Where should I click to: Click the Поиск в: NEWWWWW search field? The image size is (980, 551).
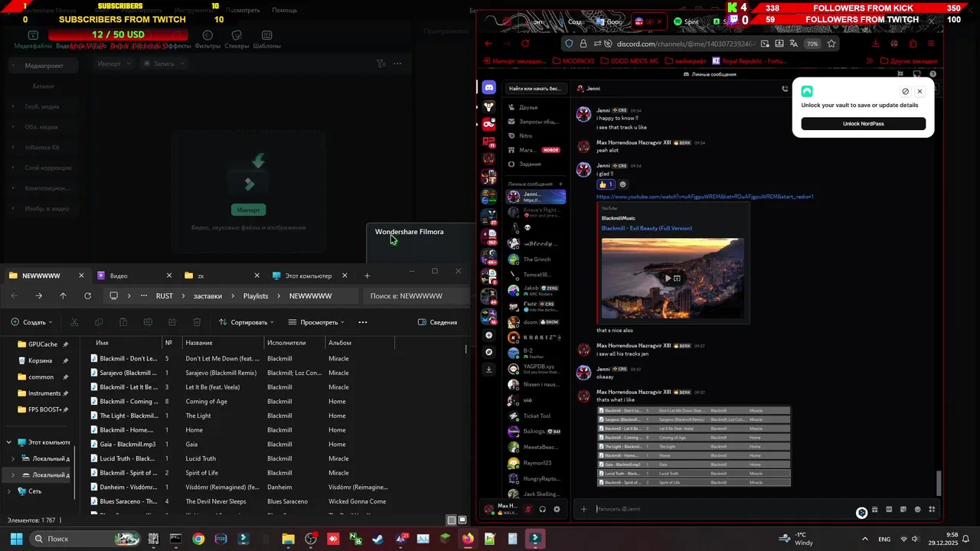tap(416, 295)
